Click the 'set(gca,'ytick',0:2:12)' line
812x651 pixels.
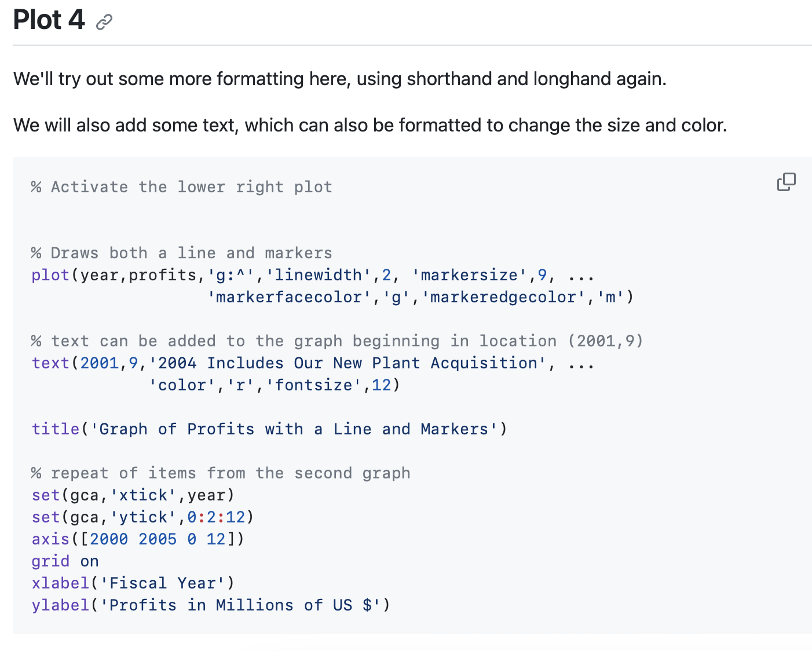pos(142,517)
